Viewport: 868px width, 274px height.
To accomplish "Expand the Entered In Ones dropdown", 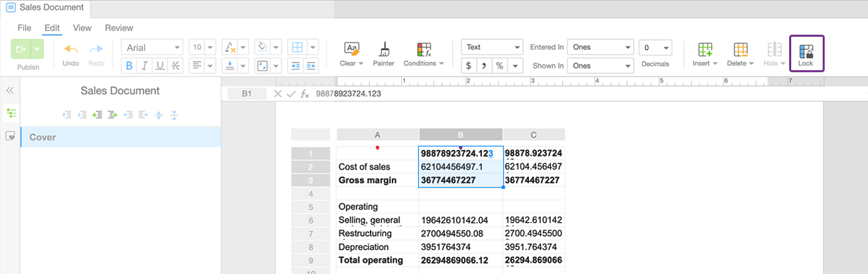I will coord(600,47).
